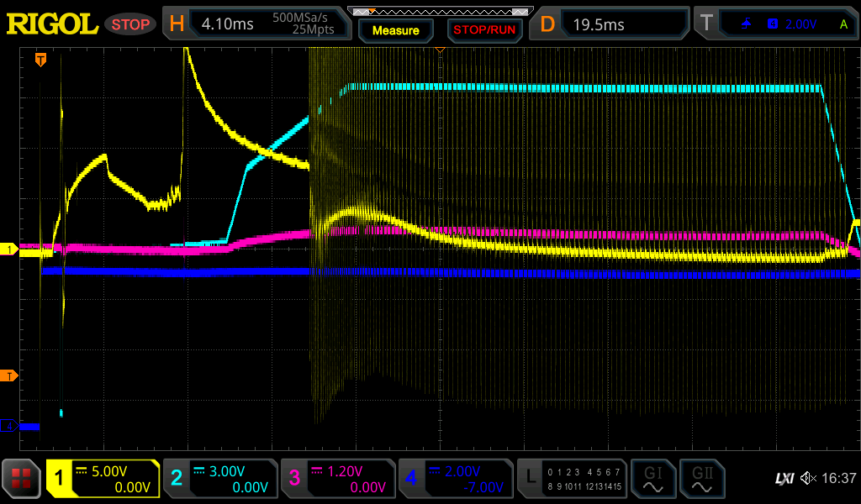Toggle channel 1 yellow 5.00V label

tap(103, 479)
